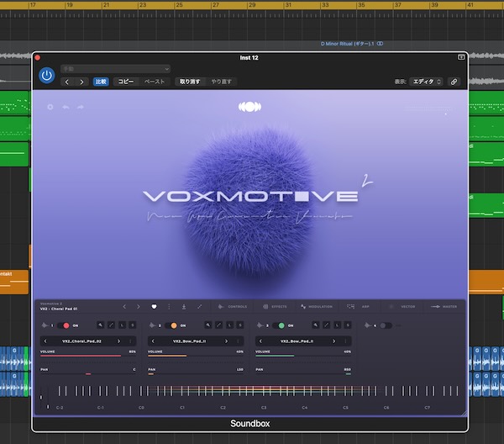Click layer 3 randomize arrows icon
This screenshot has height=444, width=504.
[x=326, y=325]
